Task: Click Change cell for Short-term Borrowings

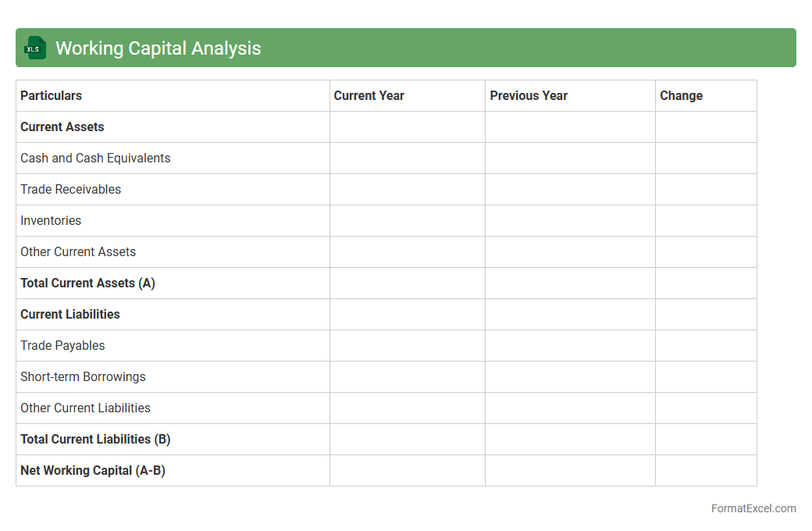Action: (706, 377)
